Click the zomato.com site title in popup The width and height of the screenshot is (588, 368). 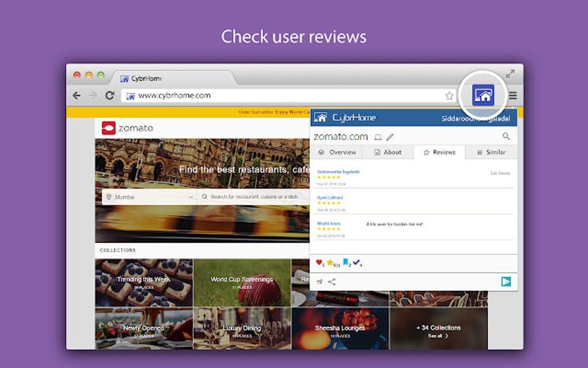pos(341,137)
